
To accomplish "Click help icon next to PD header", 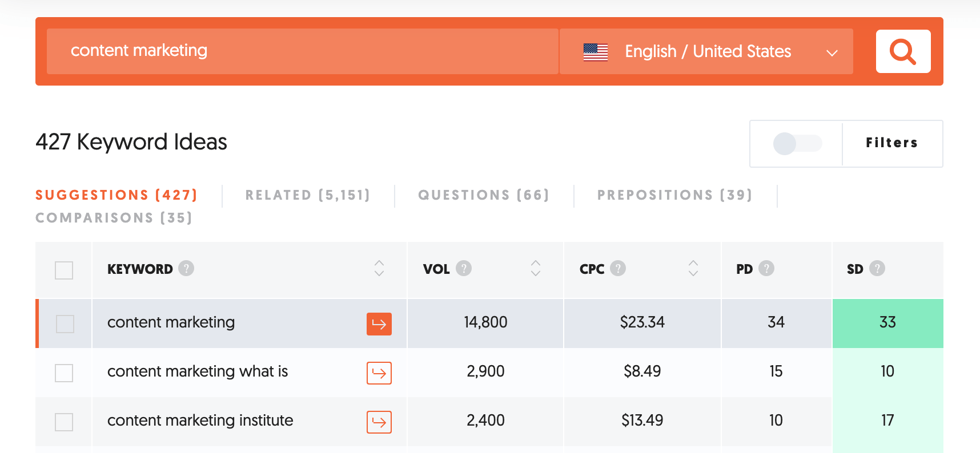I will click(766, 268).
